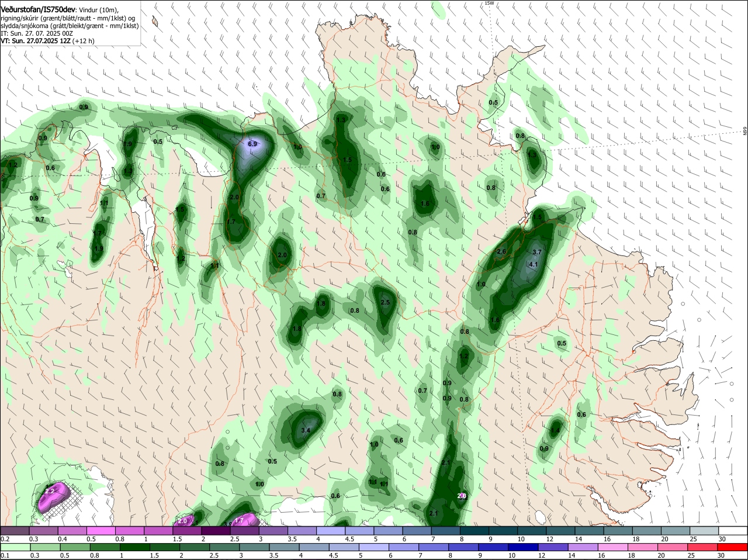The image size is (748, 560).
Task: Select the dark teal 8 mm snow swatch
Action: click(x=474, y=530)
